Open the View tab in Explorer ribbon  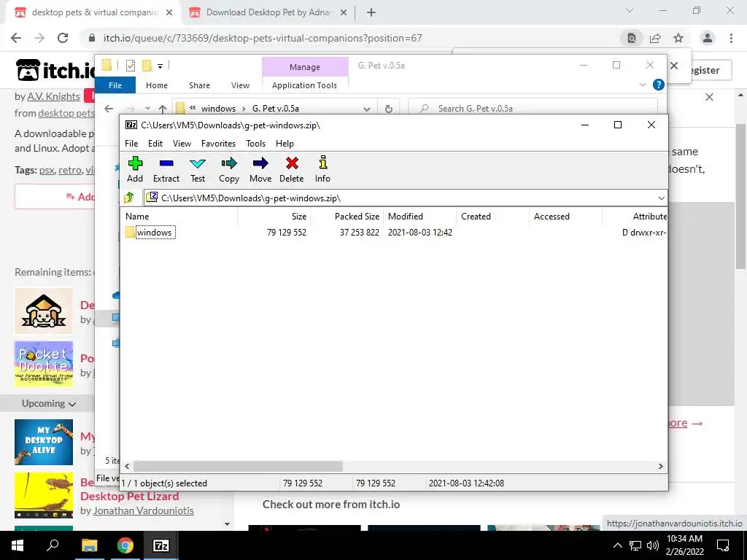240,85
